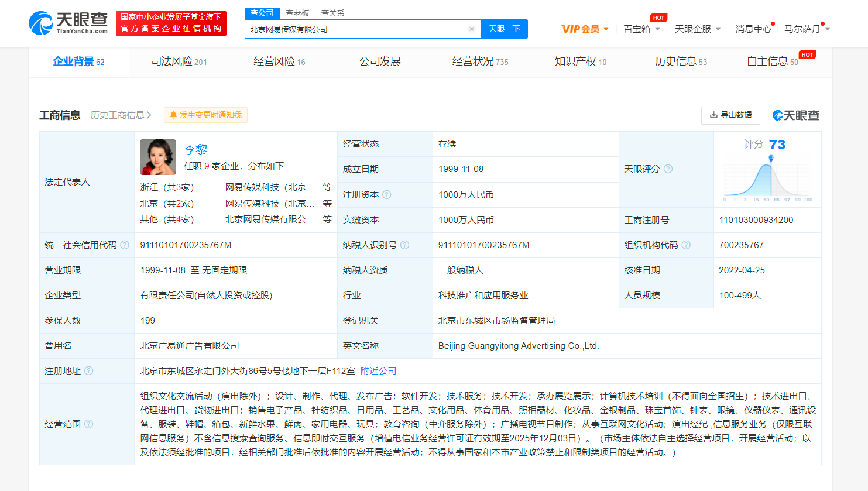Select the 查公司 search tab
868x491 pixels.
[262, 13]
